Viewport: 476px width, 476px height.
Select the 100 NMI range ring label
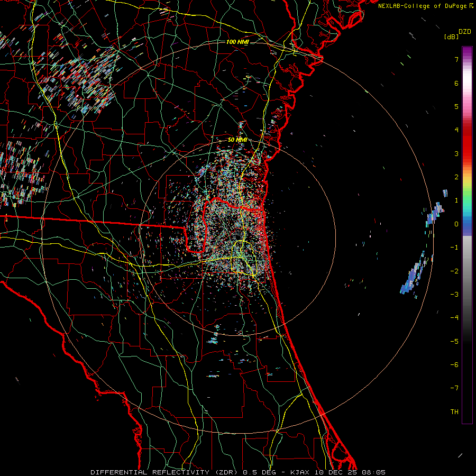237,42
